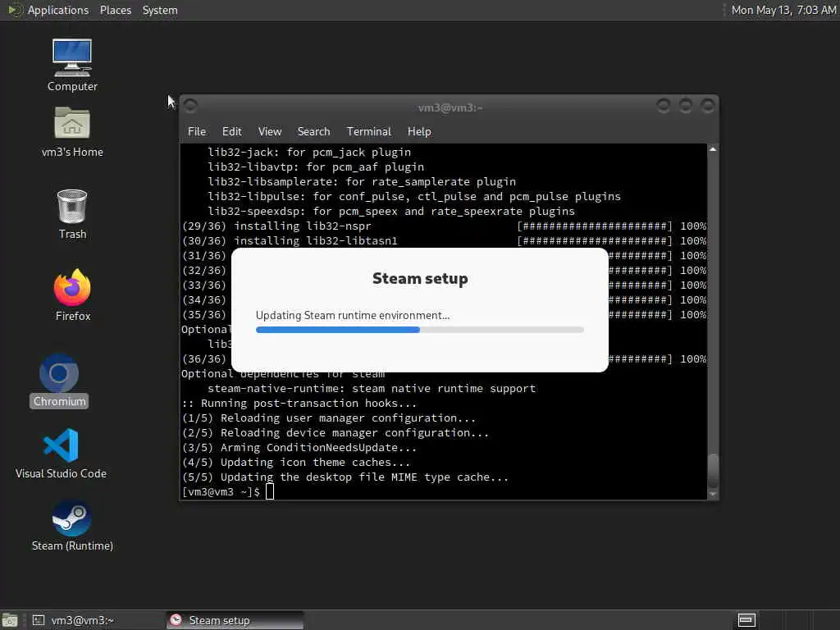Viewport: 840px width, 630px height.
Task: Click the terminal prompt '[vm3@vm3 ~]$'
Action: click(221, 492)
